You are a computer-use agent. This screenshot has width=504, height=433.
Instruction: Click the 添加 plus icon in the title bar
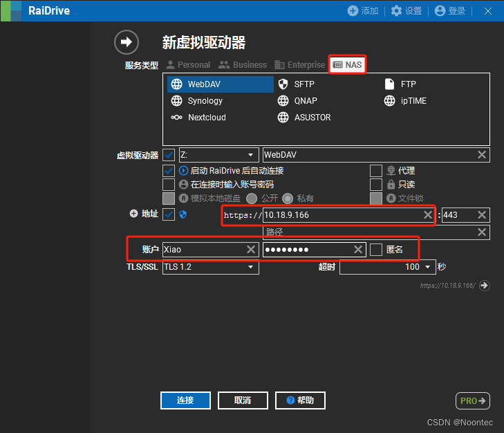(353, 10)
